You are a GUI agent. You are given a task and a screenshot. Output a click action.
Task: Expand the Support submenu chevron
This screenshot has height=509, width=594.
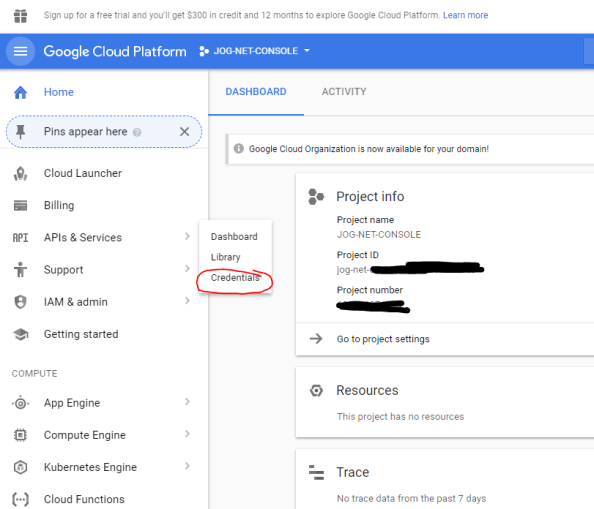(187, 269)
